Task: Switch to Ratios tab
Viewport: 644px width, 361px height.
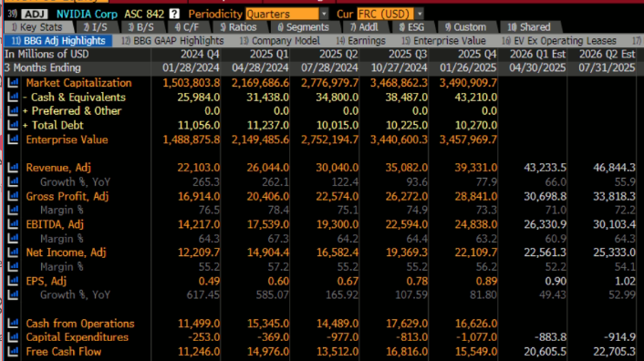Action: 239,27
